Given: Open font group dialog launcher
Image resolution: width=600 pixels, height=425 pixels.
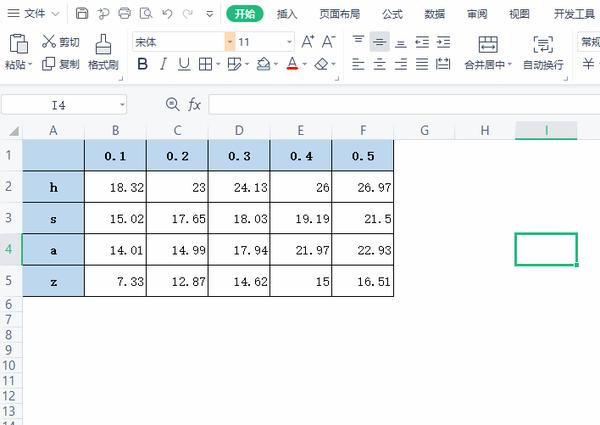Looking at the screenshot, I should click(337, 78).
